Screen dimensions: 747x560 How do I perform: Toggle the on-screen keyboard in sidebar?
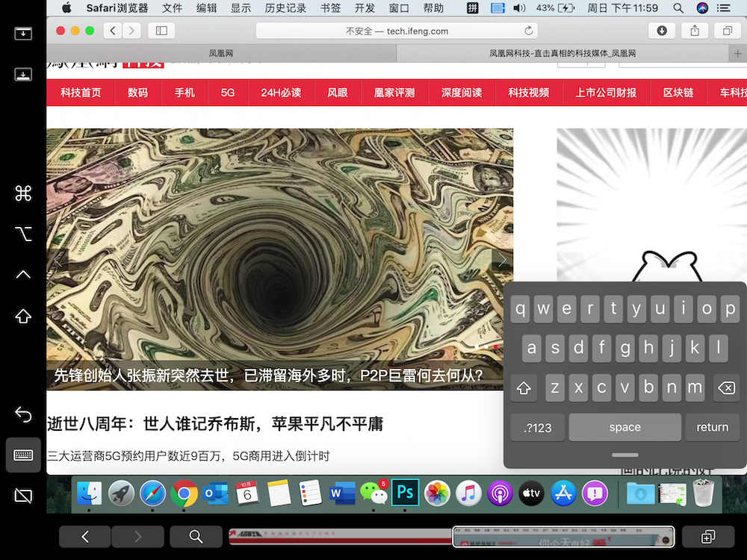(x=23, y=455)
